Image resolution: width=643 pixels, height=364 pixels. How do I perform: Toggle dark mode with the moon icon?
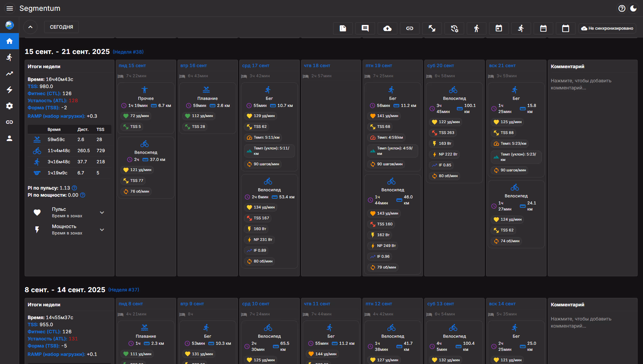click(633, 8)
